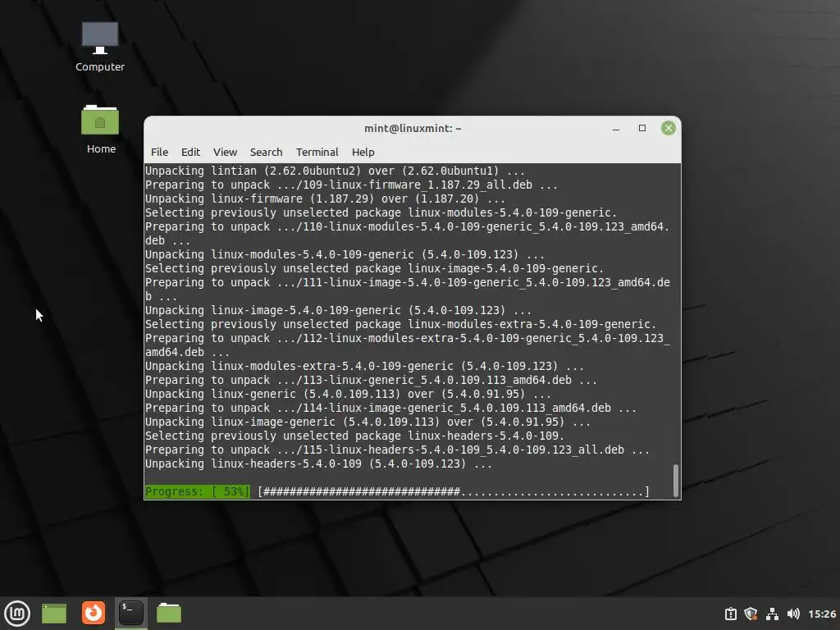
Task: Click the Progress 53% indicator
Action: click(x=197, y=491)
